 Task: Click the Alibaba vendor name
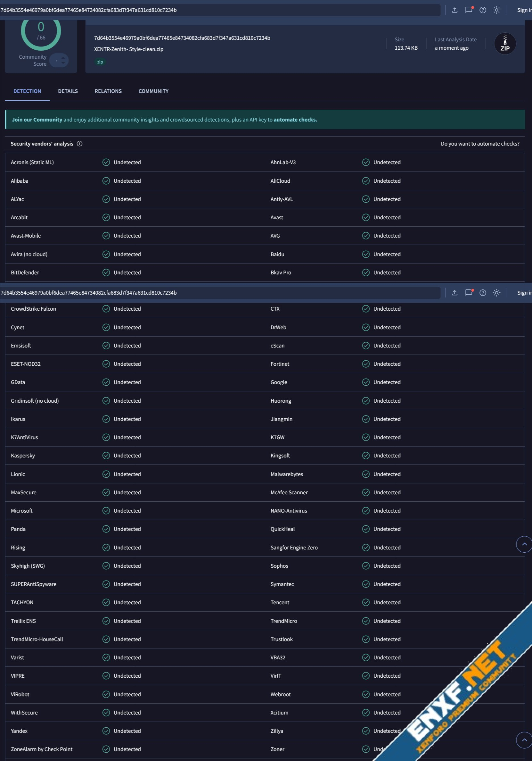(x=20, y=181)
